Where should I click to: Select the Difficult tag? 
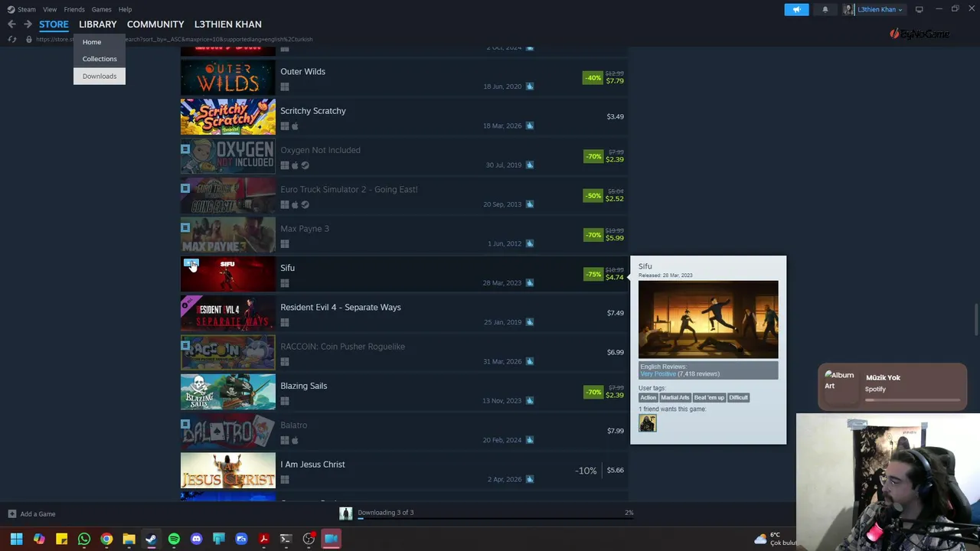pos(738,398)
